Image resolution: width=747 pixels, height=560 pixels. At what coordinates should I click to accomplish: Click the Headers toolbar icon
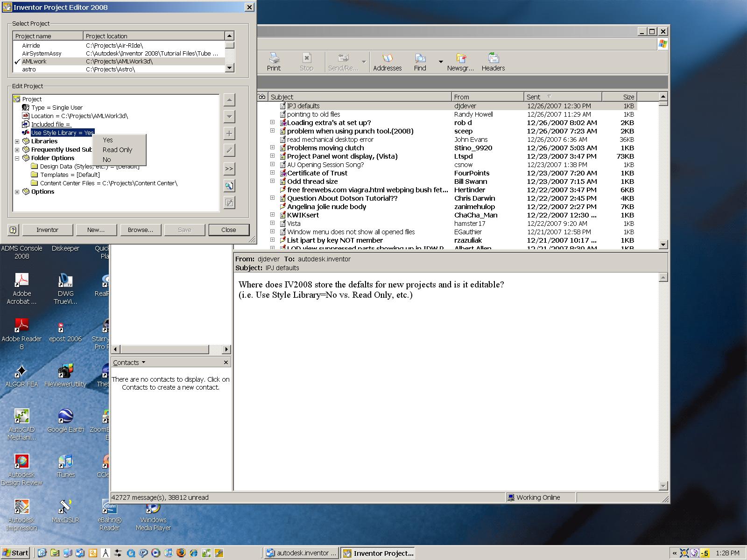pos(493,62)
